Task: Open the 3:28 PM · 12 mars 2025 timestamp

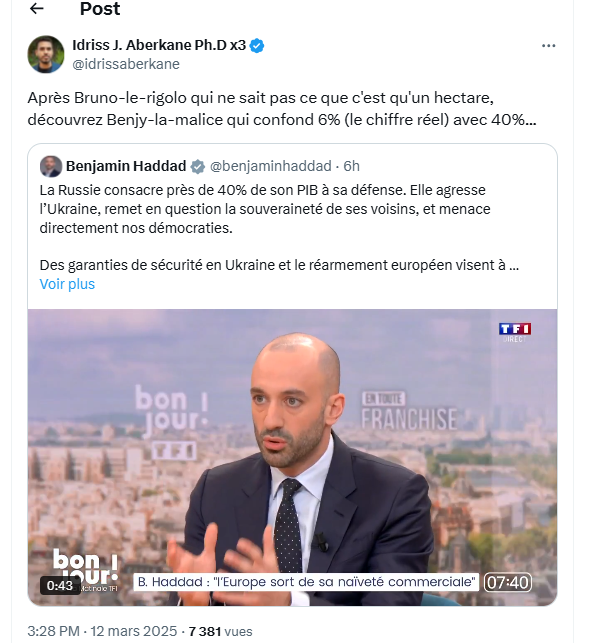Action: coord(102,631)
